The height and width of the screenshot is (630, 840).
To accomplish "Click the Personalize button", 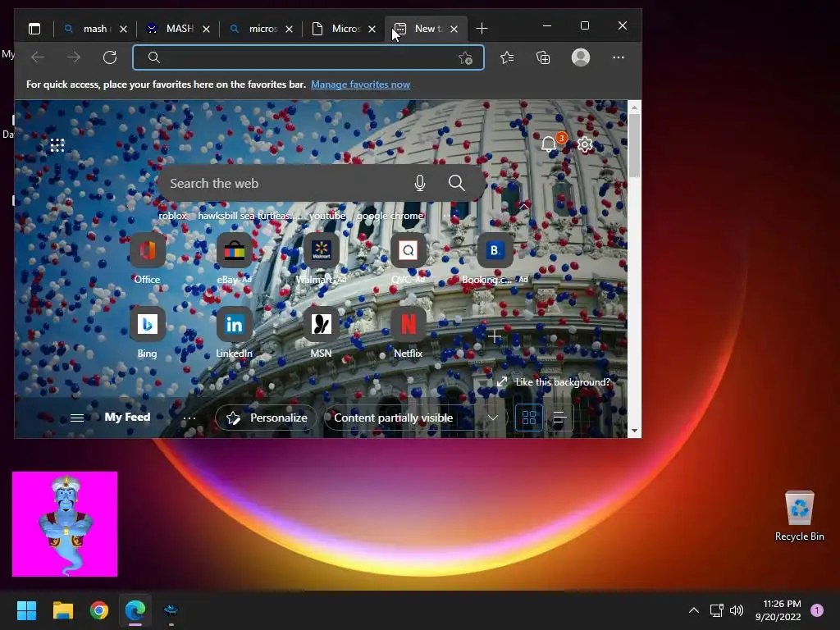I will 267,418.
